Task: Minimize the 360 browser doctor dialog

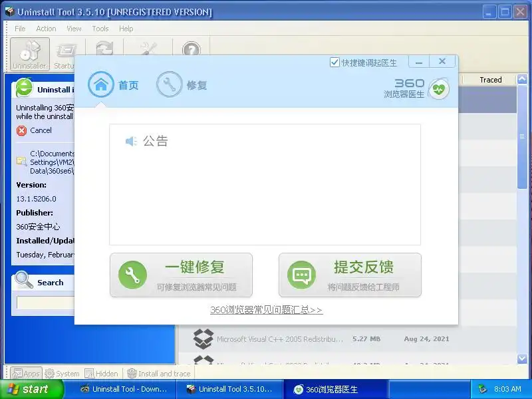Action: [x=419, y=62]
